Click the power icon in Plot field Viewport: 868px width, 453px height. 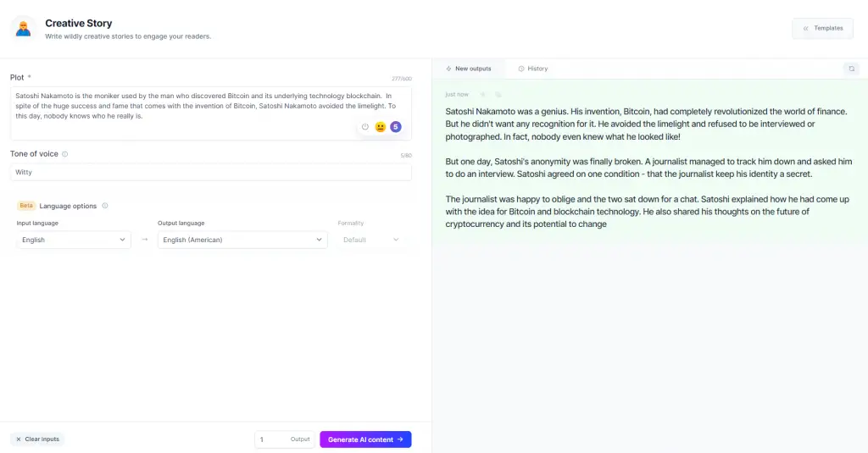pyautogui.click(x=364, y=127)
